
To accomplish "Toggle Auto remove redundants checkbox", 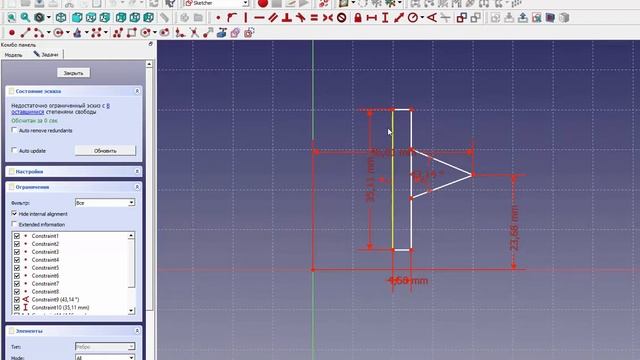I will point(14,130).
